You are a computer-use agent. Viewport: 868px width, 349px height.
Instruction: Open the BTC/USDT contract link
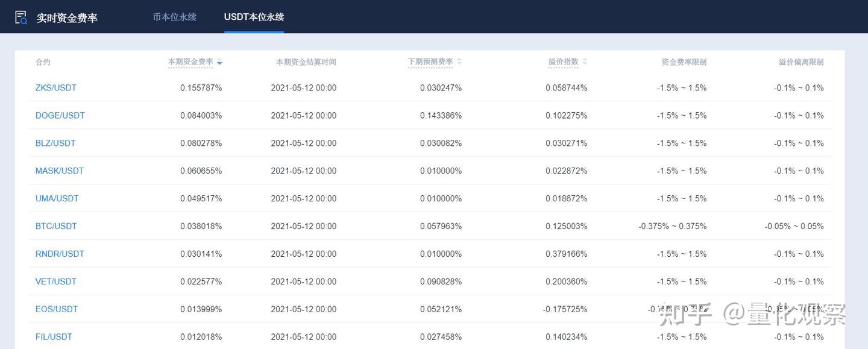[55, 225]
